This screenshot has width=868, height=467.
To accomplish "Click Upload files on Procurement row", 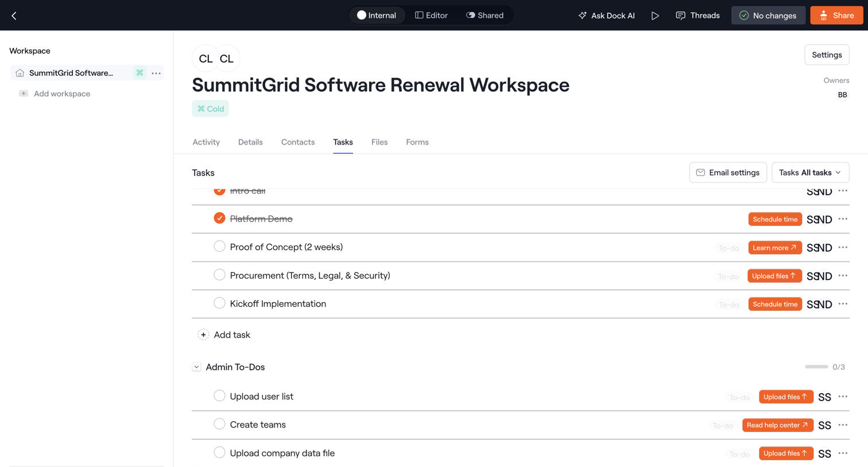I will (x=774, y=276).
